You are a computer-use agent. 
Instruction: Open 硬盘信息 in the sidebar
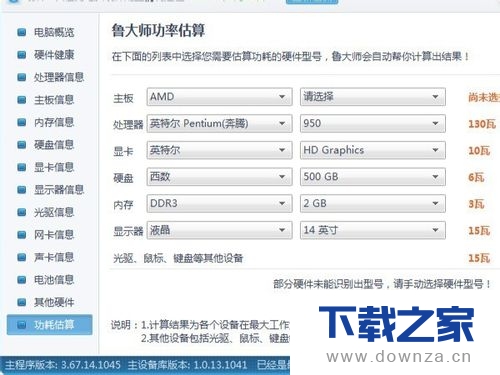coord(54,145)
